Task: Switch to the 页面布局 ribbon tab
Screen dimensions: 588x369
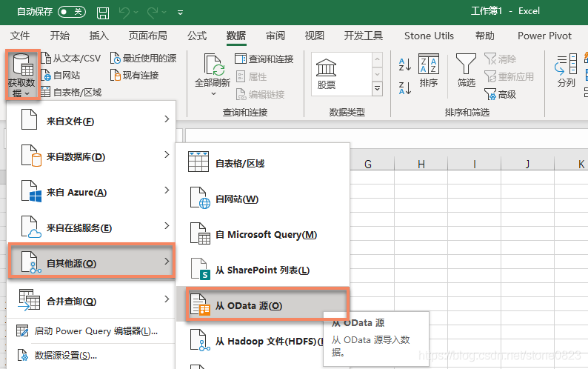Action: 148,36
